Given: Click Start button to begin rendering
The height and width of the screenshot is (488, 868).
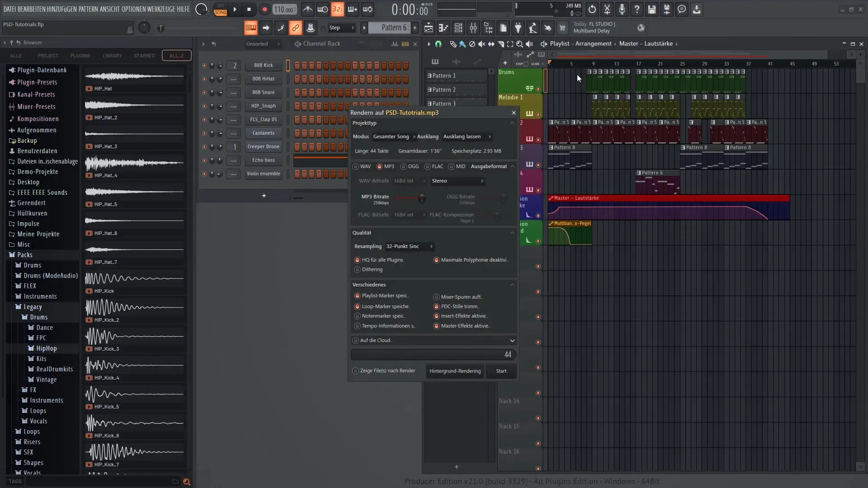Looking at the screenshot, I should (501, 371).
